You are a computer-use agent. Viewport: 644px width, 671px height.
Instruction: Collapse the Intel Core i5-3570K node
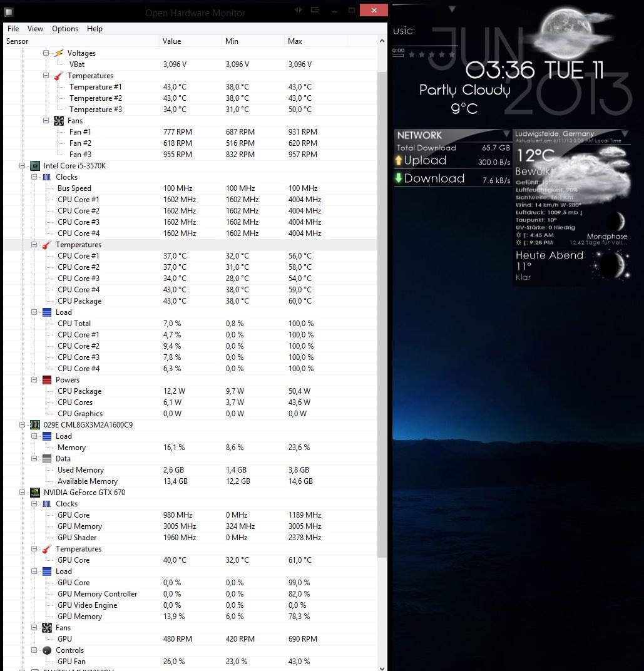[x=22, y=166]
